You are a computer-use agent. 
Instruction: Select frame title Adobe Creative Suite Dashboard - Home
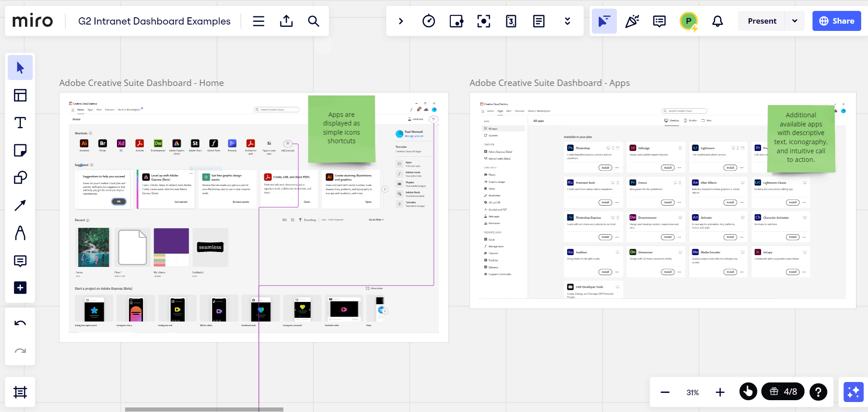(x=141, y=83)
